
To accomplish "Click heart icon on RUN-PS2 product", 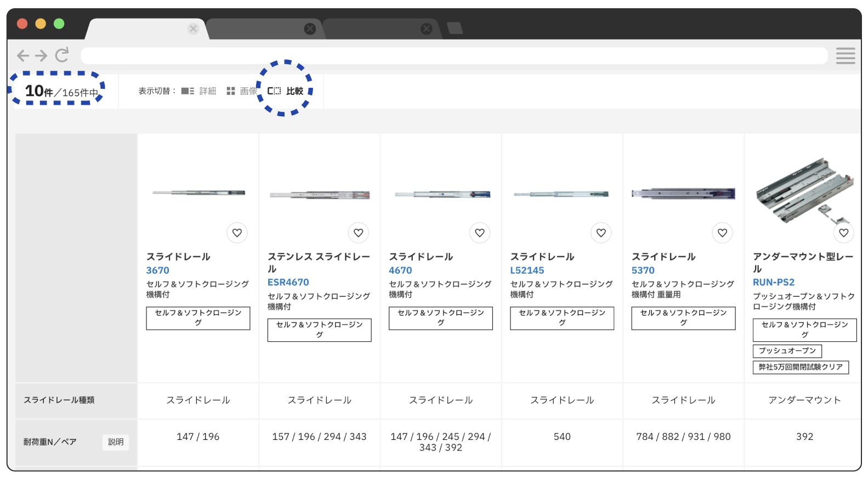I will [x=843, y=233].
